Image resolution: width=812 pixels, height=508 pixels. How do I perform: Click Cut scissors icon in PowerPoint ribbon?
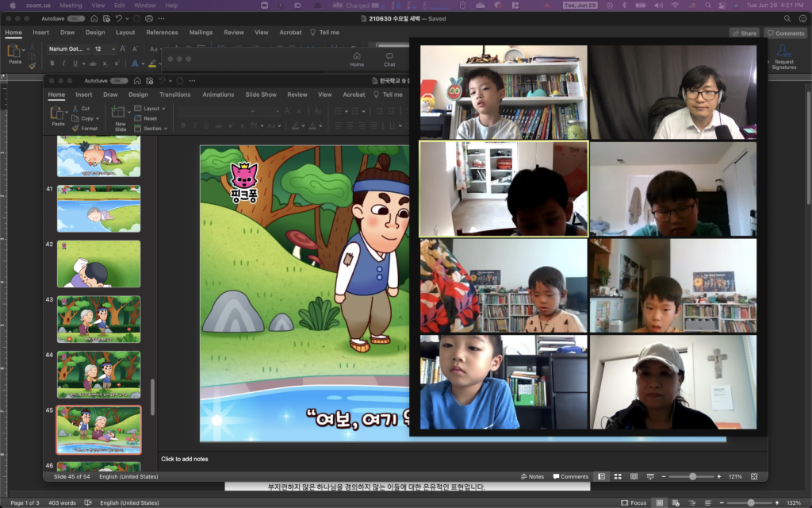(x=76, y=108)
